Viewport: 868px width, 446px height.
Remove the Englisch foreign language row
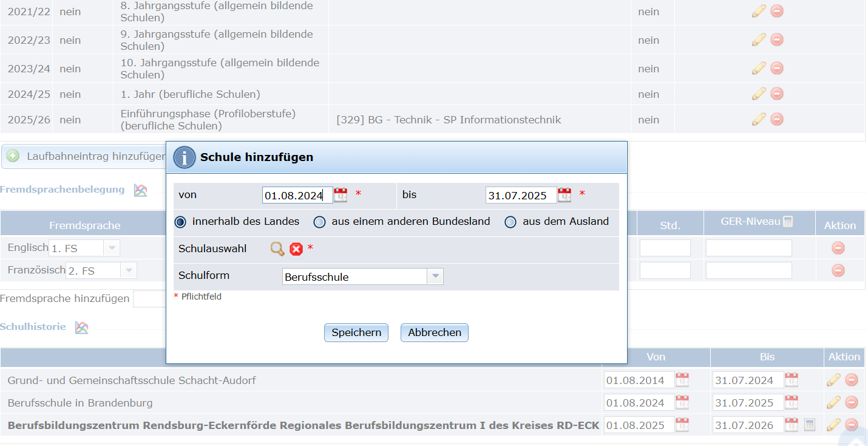838,248
